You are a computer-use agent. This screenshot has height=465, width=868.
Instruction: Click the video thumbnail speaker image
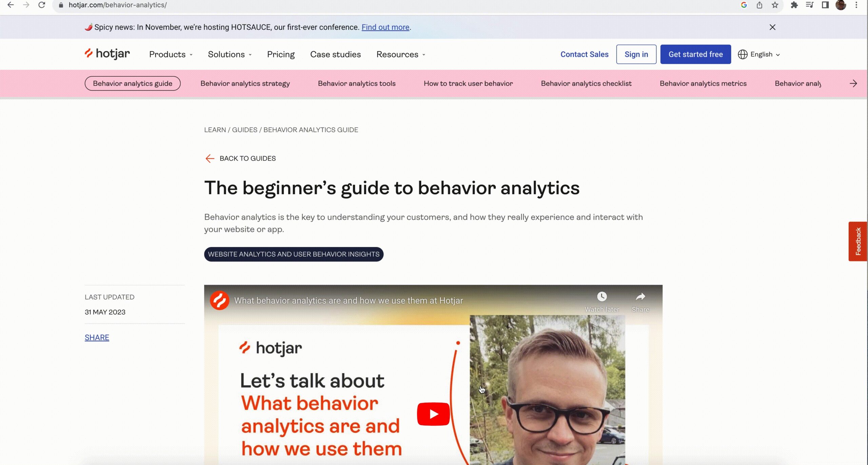pyautogui.click(x=547, y=390)
